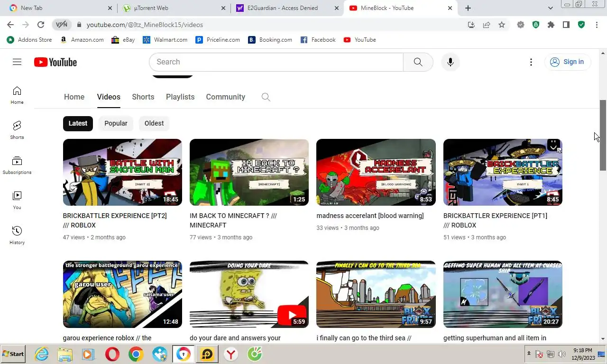Open Opera browser from taskbar

pos(112,354)
